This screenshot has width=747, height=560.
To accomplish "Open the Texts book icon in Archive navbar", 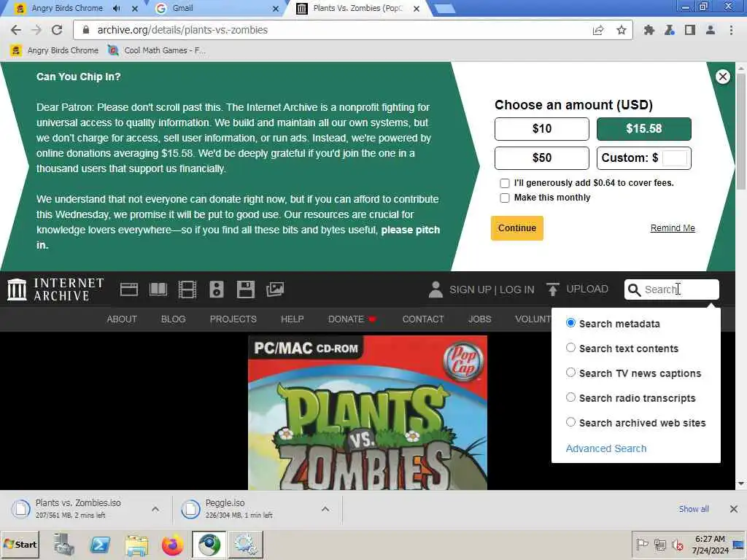I will [x=158, y=289].
